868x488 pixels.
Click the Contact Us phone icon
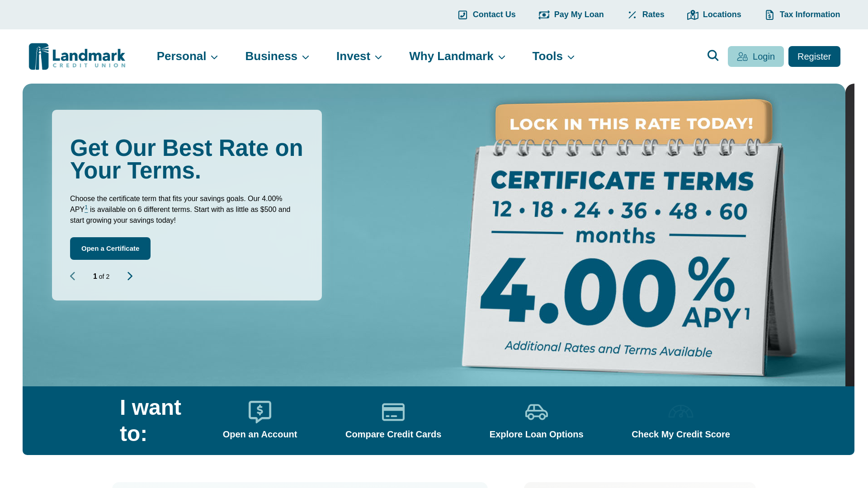coord(462,15)
